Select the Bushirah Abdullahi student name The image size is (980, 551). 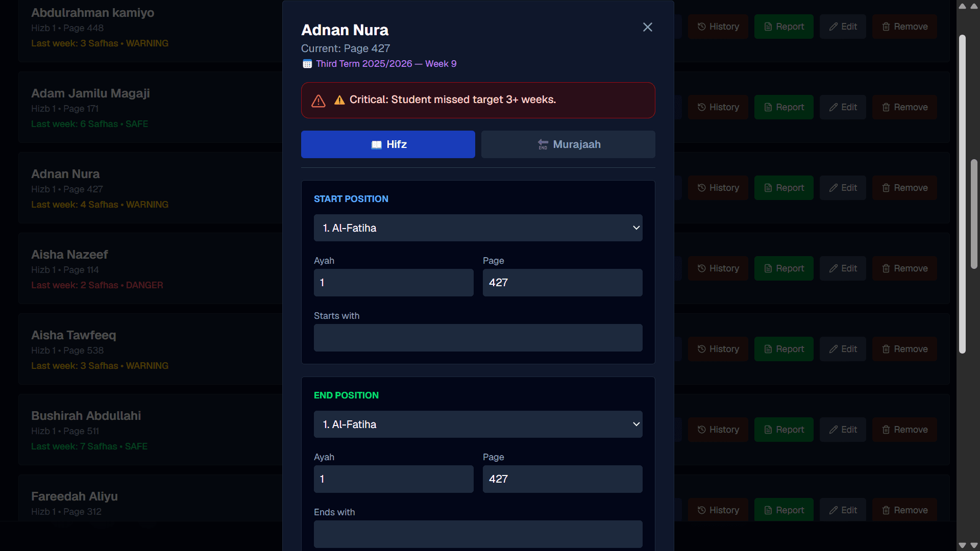[86, 416]
